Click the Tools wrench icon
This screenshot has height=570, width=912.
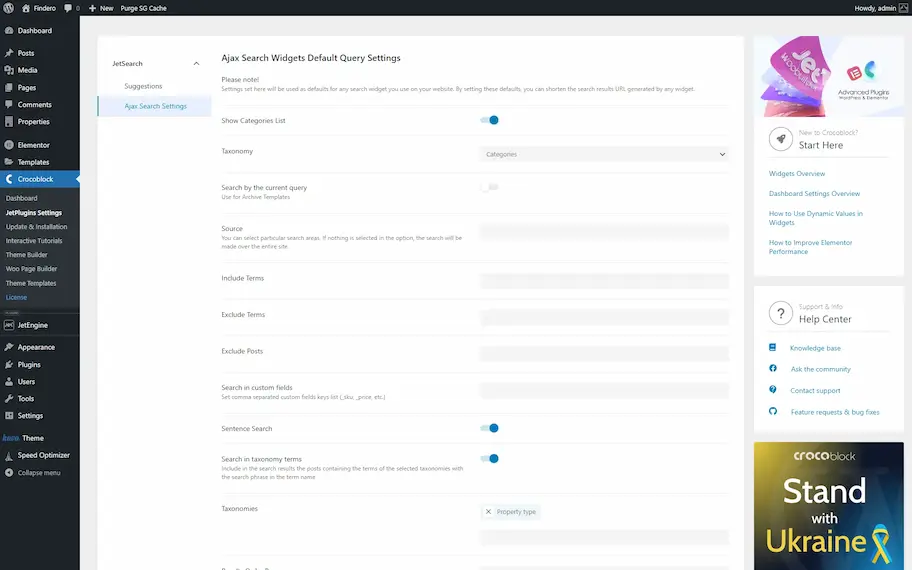[x=9, y=398]
